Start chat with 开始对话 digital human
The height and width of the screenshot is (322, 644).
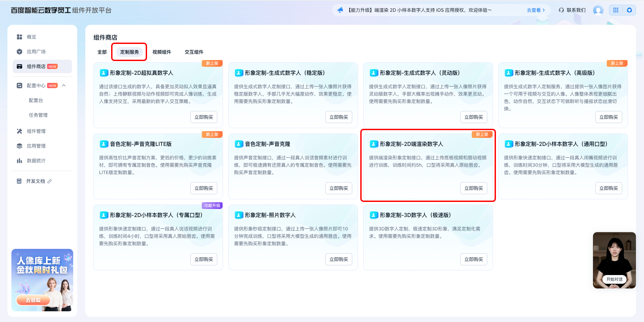614,279
